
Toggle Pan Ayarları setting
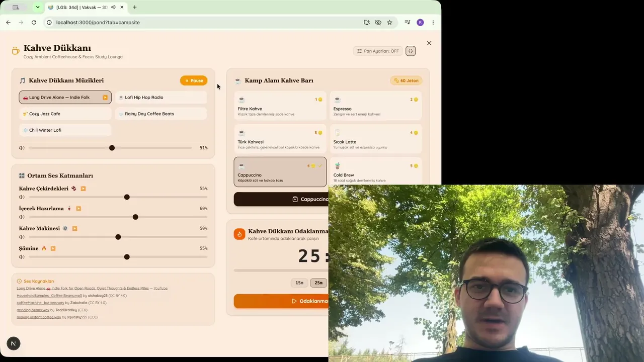tap(378, 51)
